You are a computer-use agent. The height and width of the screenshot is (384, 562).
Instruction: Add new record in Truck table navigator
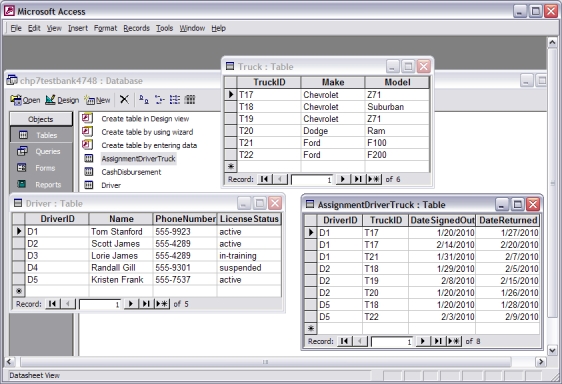coord(374,179)
